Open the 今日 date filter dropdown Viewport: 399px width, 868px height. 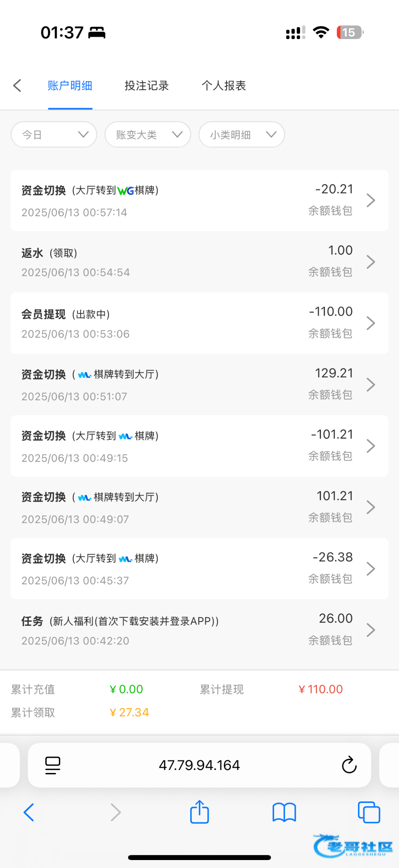click(x=54, y=135)
